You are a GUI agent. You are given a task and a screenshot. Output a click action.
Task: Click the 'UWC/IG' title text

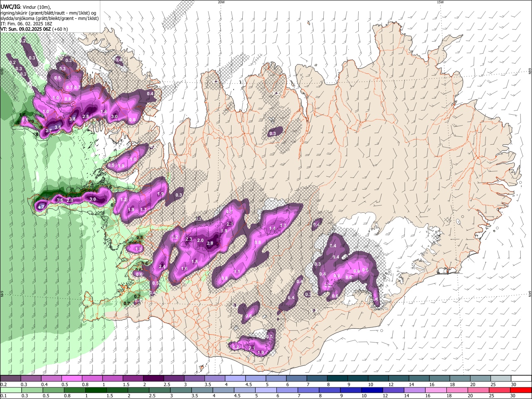(x=10, y=7)
